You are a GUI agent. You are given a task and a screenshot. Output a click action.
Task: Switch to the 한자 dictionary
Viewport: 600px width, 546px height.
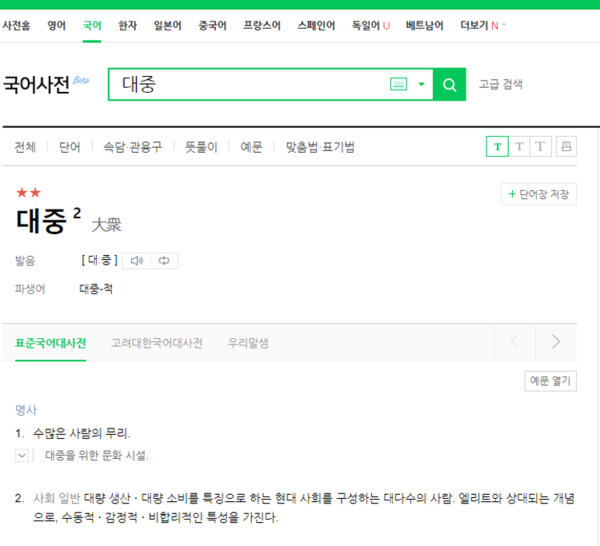127,26
